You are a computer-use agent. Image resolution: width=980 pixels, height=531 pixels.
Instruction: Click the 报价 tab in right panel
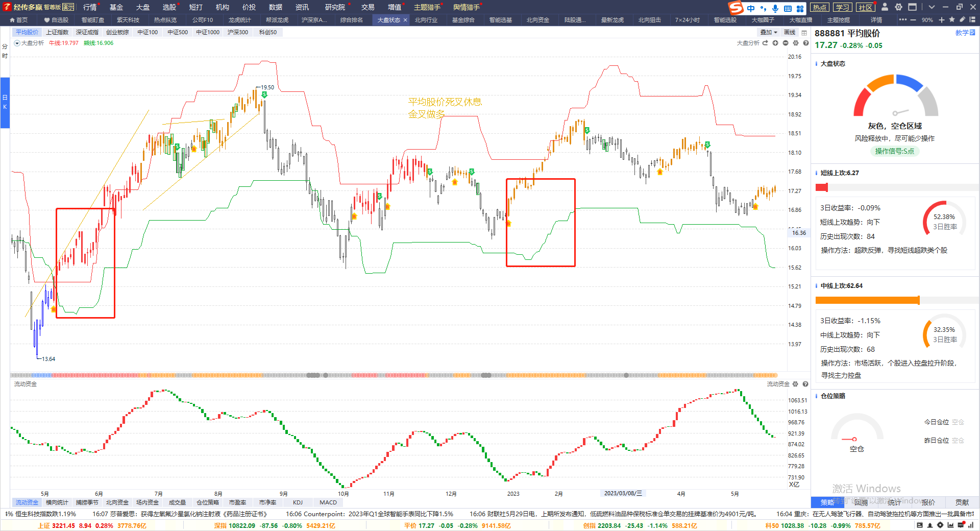(928, 502)
